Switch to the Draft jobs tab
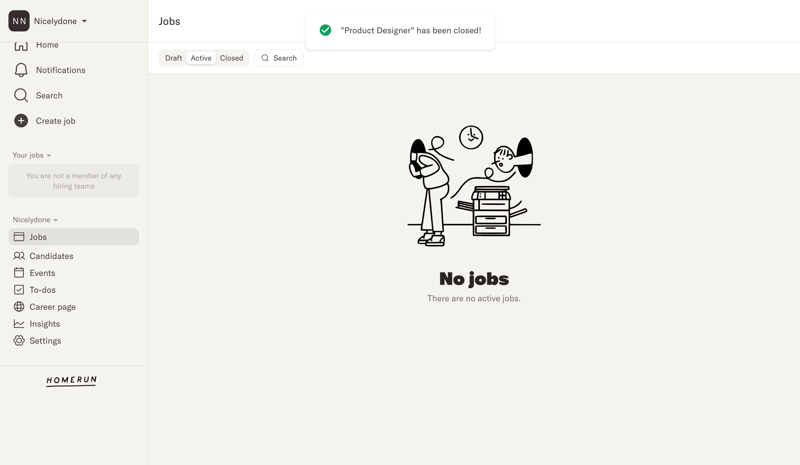The width and height of the screenshot is (800, 465). coord(173,58)
